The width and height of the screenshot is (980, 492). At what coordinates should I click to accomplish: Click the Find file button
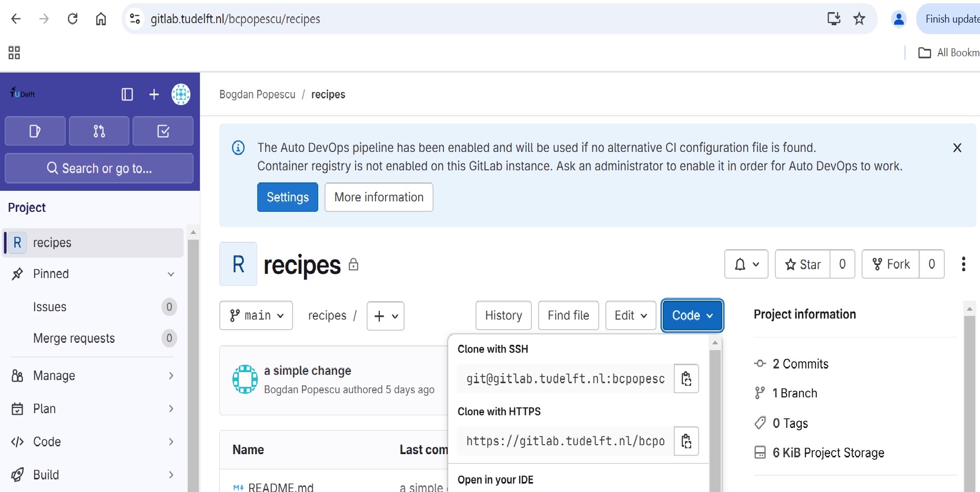pos(568,315)
